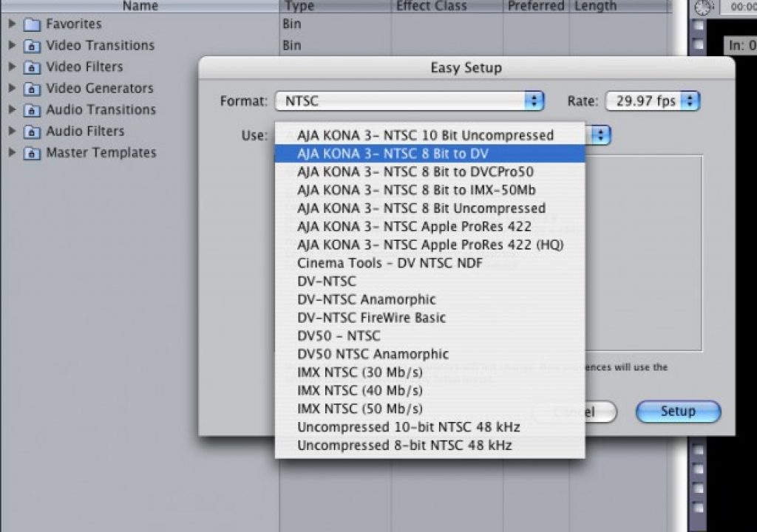757x532 pixels.
Task: Click the In: timecode field in viewer
Action: point(741,45)
